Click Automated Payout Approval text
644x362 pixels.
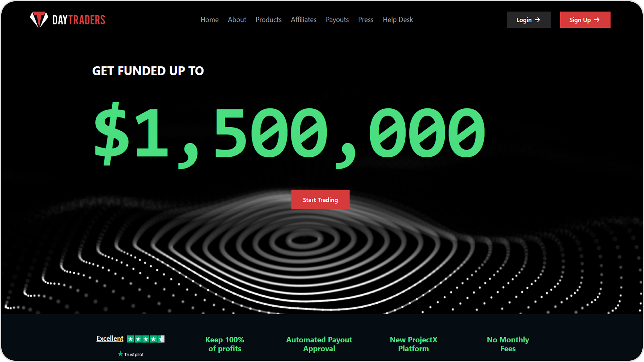tap(319, 344)
